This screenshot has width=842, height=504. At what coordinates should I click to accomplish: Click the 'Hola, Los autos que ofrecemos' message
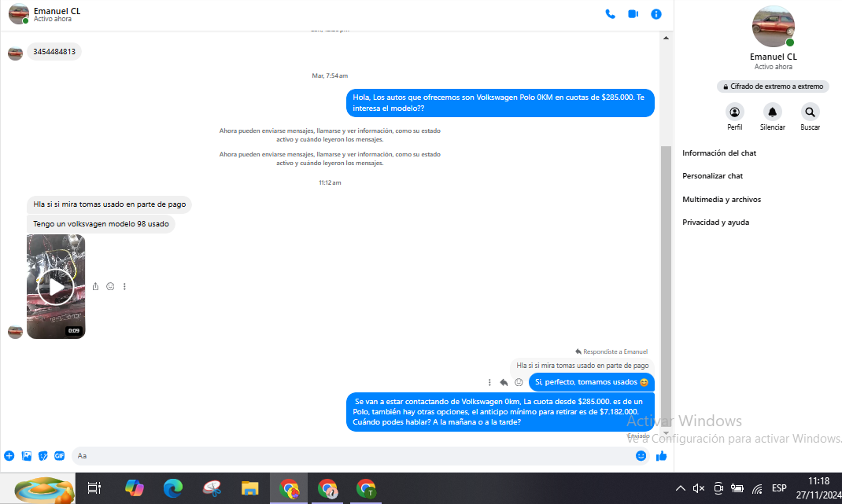500,102
